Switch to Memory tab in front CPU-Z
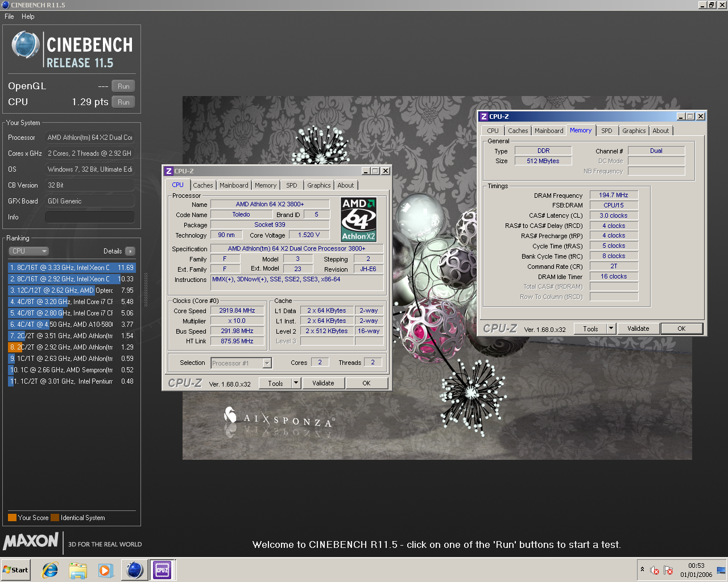Viewport: 728px width, 582px height. [266, 185]
